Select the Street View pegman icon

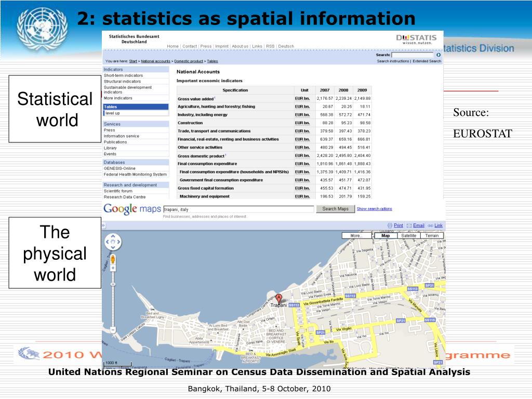(x=113, y=259)
